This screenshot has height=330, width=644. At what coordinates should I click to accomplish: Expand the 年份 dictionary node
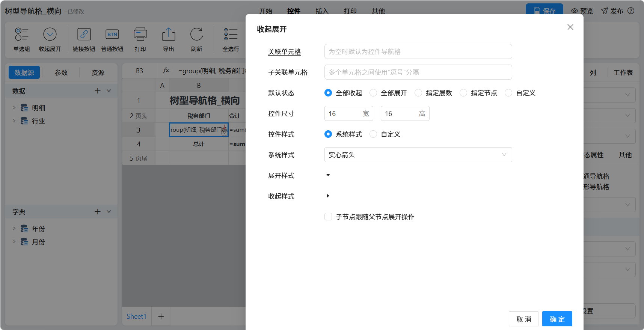(x=14, y=229)
